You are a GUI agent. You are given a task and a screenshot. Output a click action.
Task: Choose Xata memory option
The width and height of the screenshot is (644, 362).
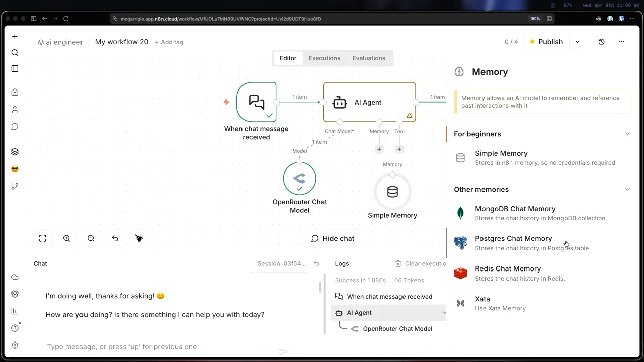click(x=542, y=303)
